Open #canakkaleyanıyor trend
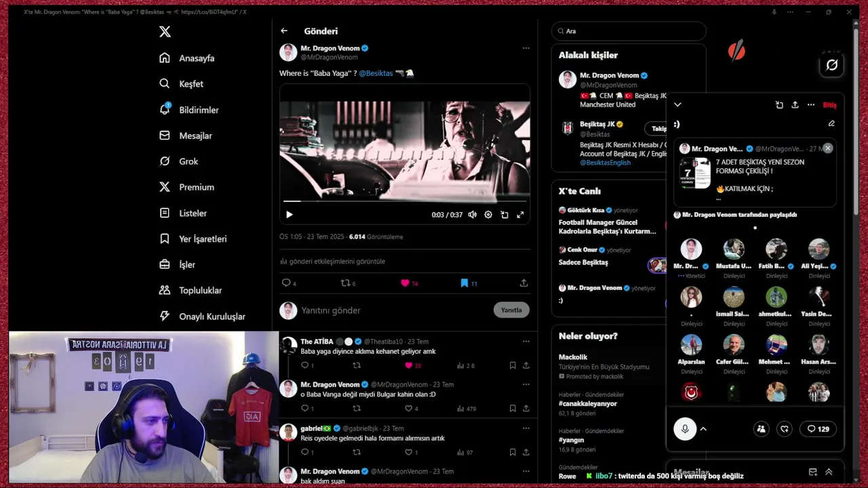The image size is (868, 488). point(588,404)
